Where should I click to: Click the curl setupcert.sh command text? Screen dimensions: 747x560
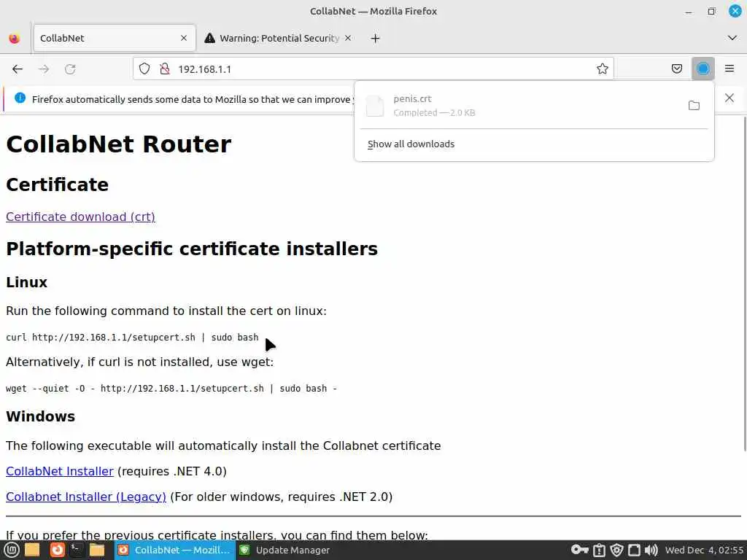(x=132, y=337)
